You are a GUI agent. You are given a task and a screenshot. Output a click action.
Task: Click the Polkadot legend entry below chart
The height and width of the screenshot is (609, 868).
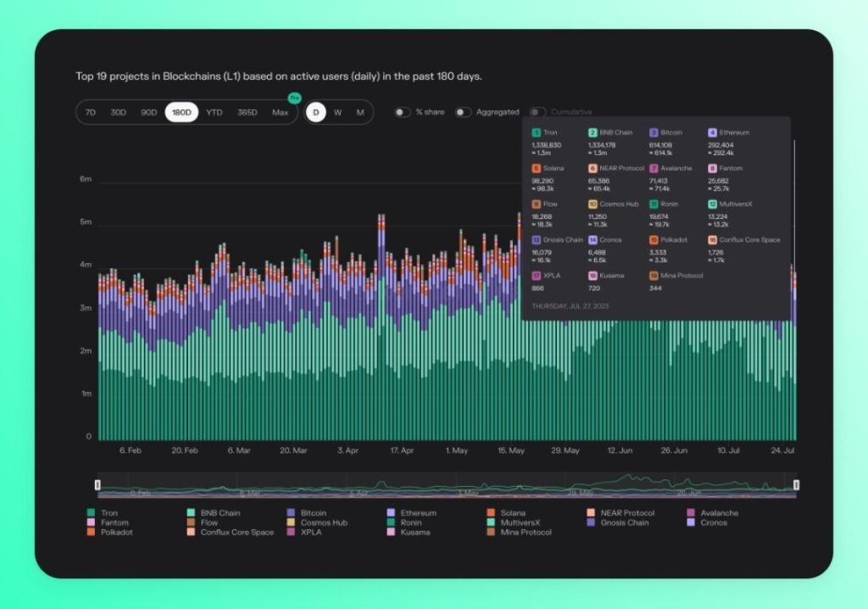109,532
